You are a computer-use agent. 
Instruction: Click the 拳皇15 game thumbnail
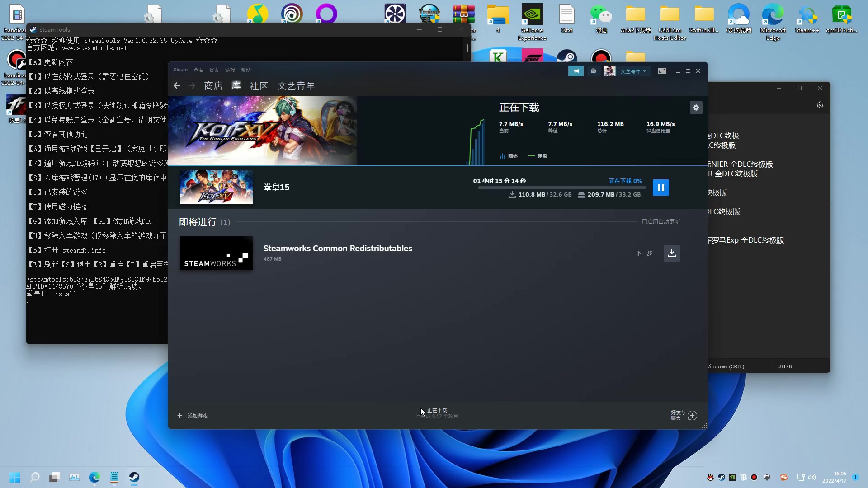(216, 187)
